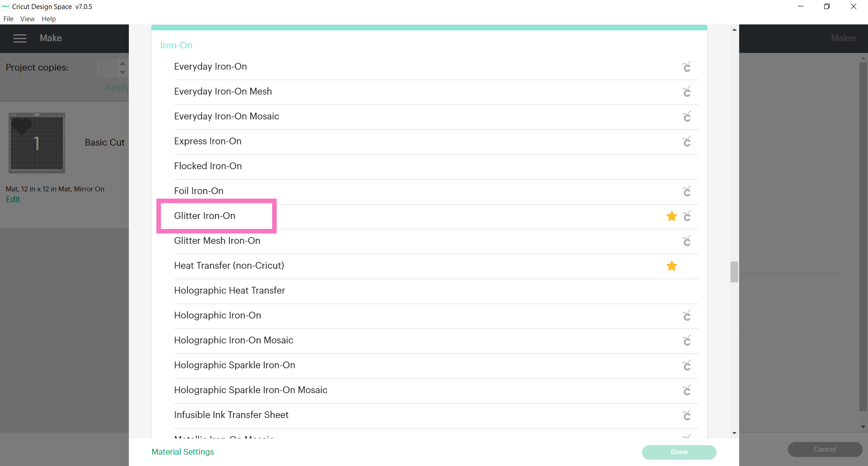This screenshot has height=466, width=868.
Task: Choose Heat Transfer (non-Cricut) material
Action: point(436,266)
